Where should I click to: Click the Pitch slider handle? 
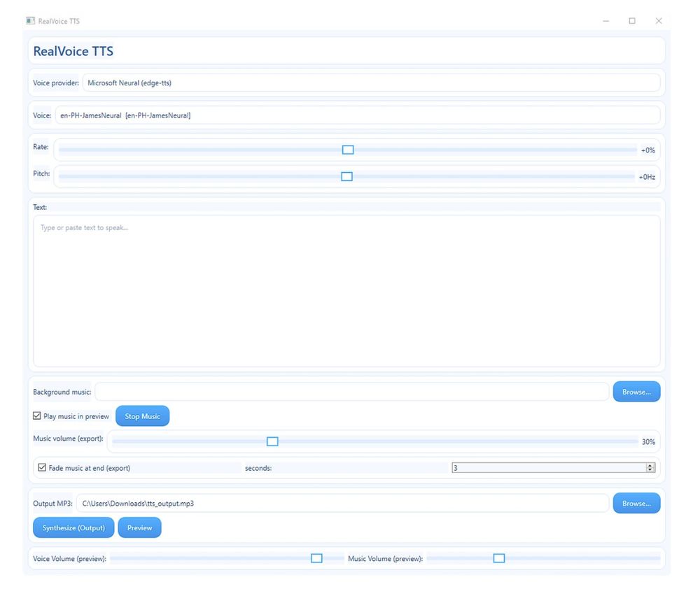click(x=346, y=177)
